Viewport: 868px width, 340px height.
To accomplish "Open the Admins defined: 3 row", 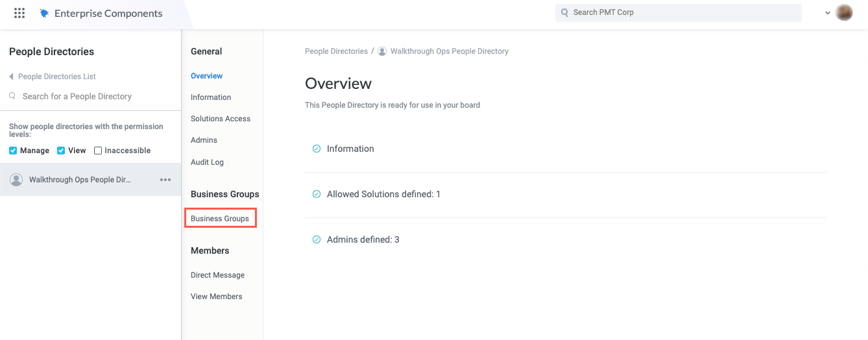I will 566,239.
